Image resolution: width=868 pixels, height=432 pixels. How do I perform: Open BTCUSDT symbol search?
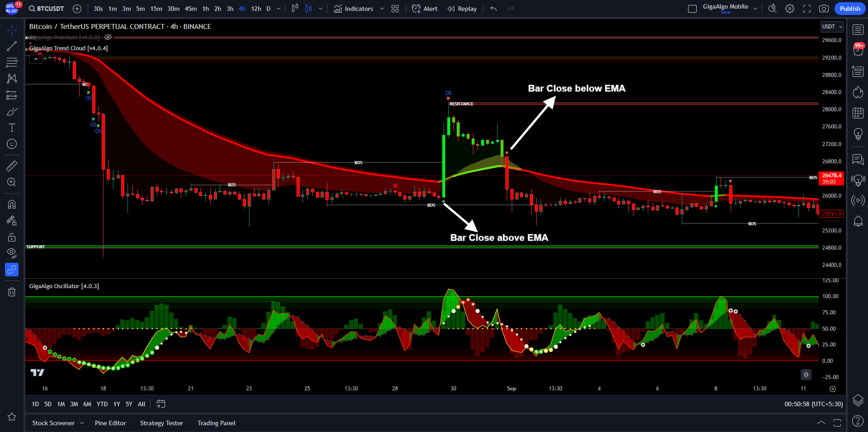(47, 9)
